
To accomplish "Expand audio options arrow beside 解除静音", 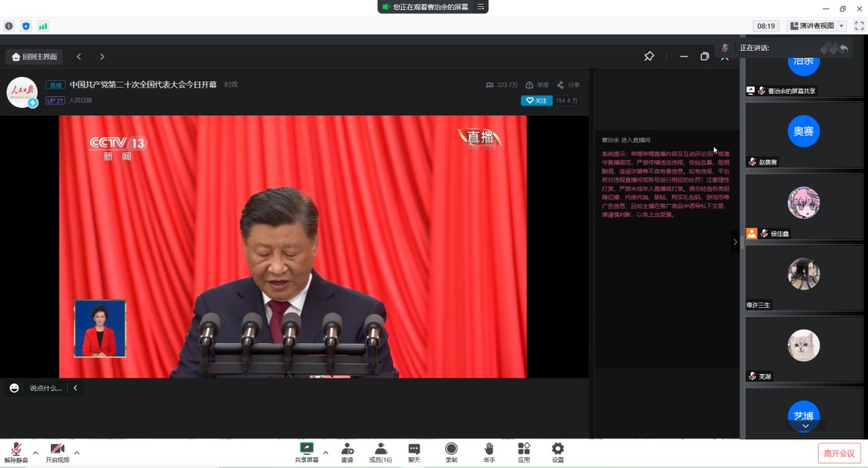I will point(35,452).
